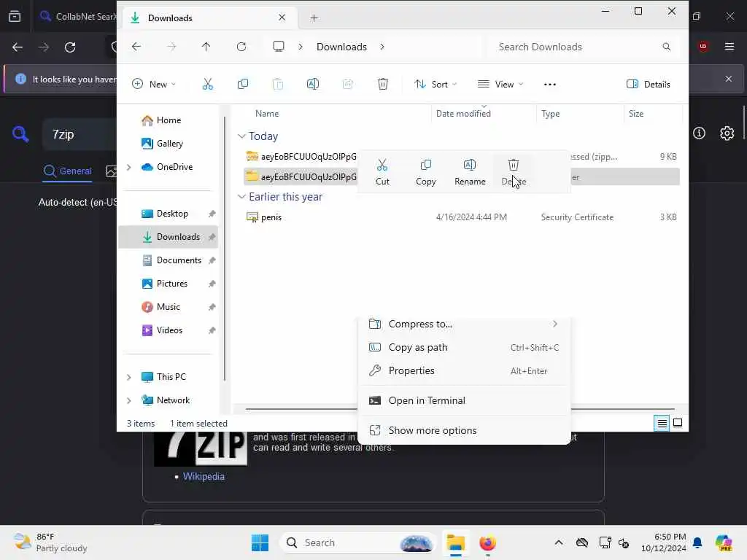Viewport: 747px width, 560px height.
Task: Choose Delete in the context menu
Action: [514, 172]
